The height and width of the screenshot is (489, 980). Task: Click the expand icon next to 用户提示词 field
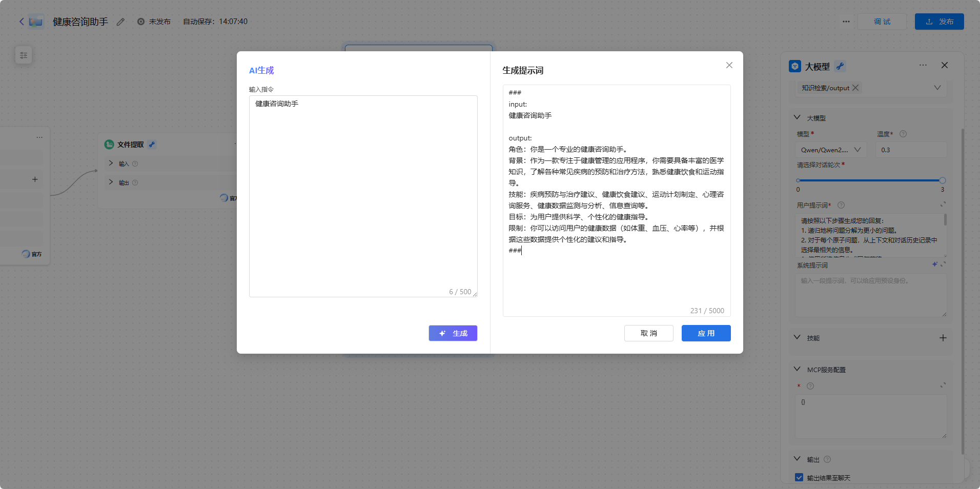tap(943, 204)
